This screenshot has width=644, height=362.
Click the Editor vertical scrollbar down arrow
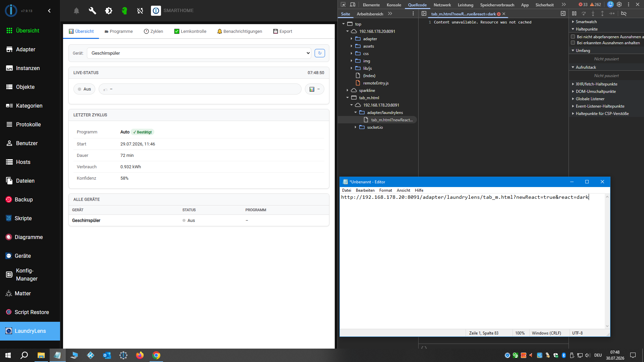tap(607, 326)
